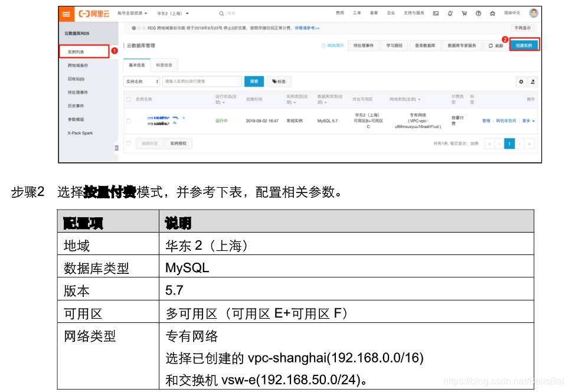Screen dimensions: 569x392
Task: Go to the first page arrow
Action: coord(489,144)
